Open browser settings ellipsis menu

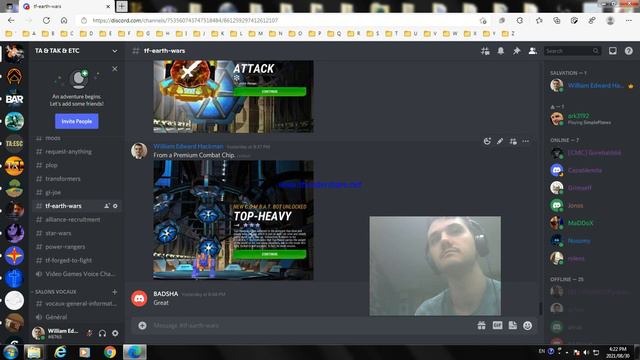[629, 20]
